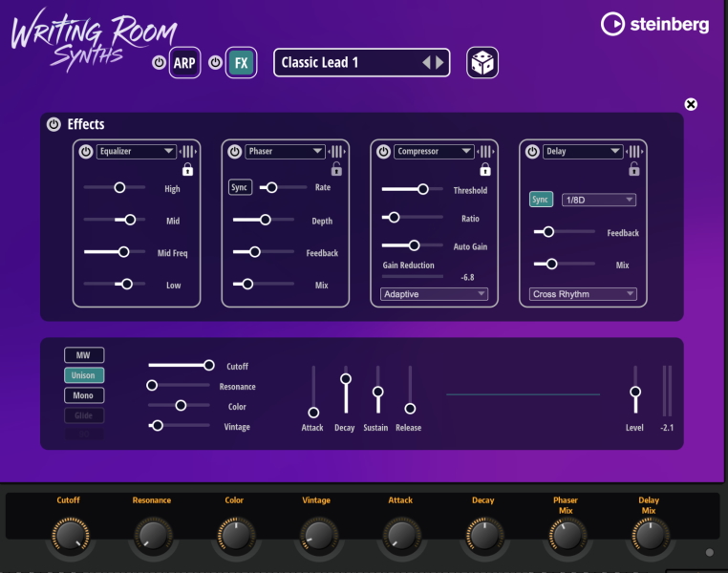Screen dimensions: 728x573
Task: Click the -6.8 gain reduction value
Action: click(467, 278)
